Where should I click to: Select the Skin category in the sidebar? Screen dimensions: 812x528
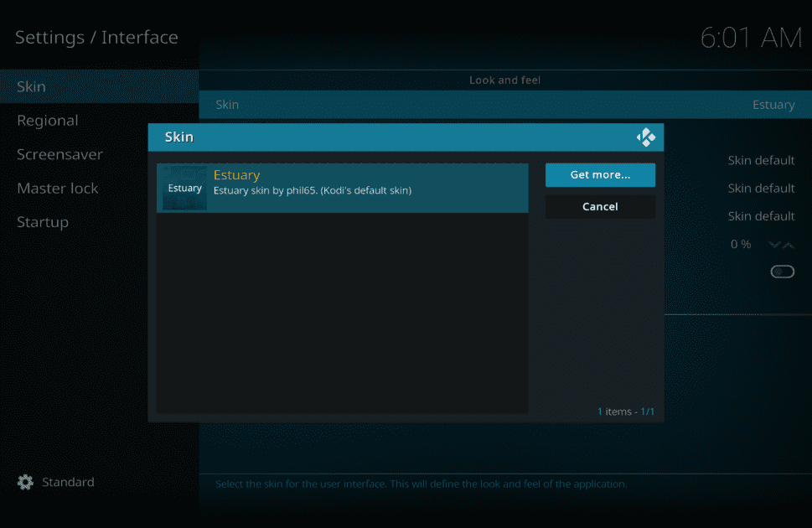click(x=32, y=86)
